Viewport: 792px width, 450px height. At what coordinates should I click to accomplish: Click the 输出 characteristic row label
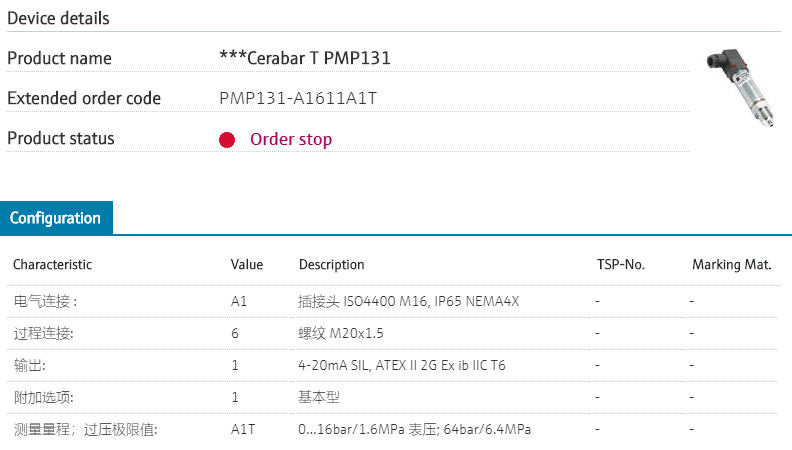(x=29, y=365)
